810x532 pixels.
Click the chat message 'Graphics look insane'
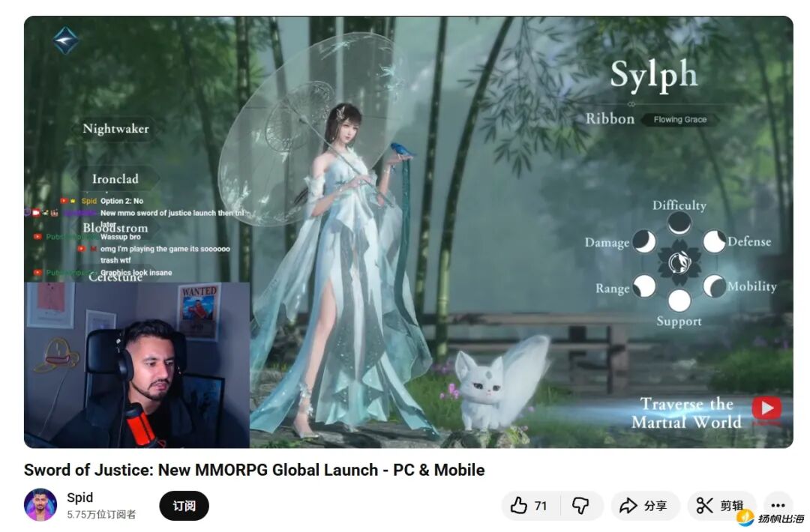[136, 273]
